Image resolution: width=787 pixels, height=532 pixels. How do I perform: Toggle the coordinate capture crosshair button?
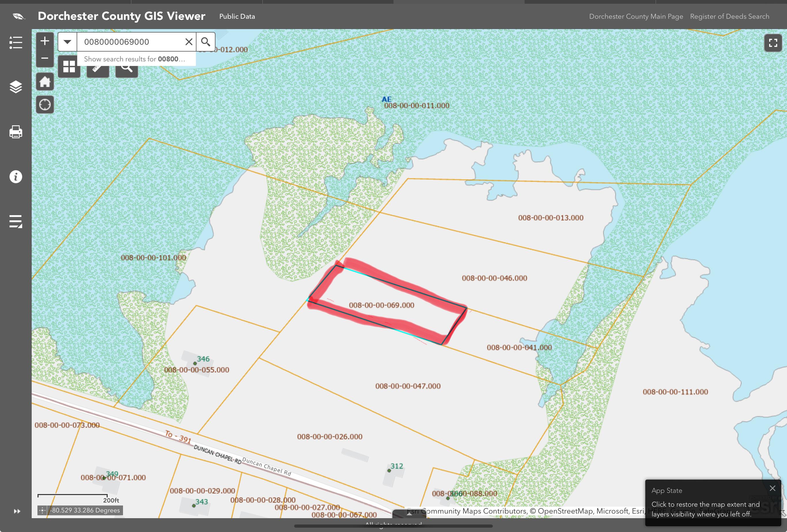(x=42, y=510)
